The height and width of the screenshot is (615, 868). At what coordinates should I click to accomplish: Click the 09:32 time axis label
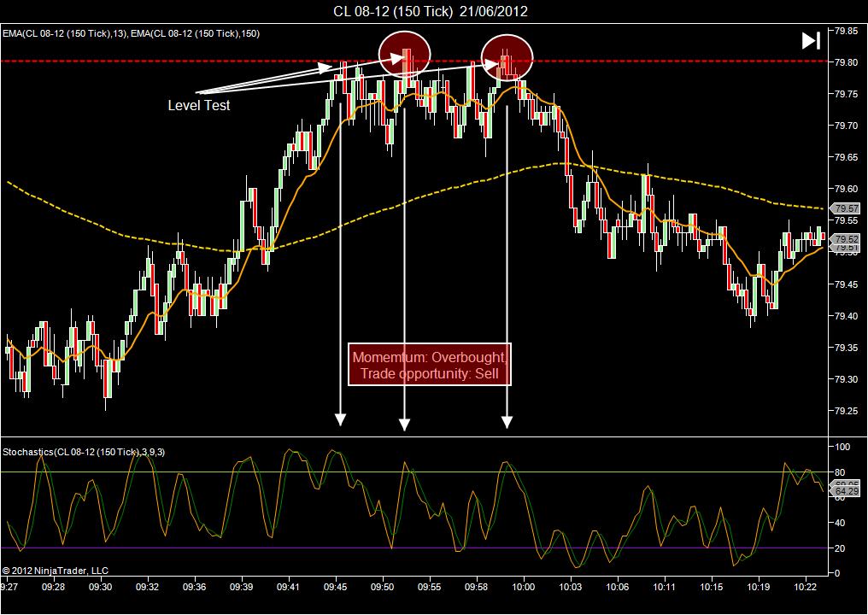148,587
